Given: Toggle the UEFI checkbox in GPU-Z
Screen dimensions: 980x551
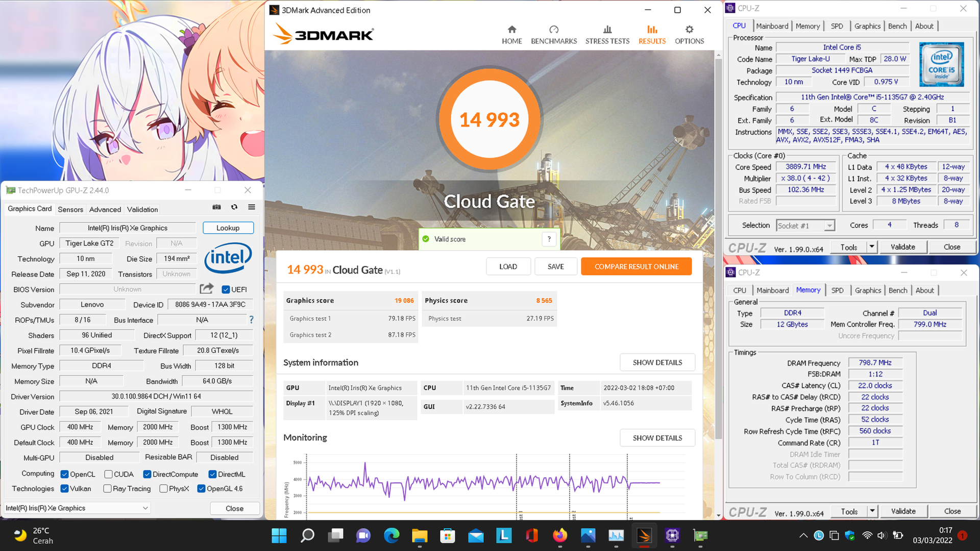Looking at the screenshot, I should point(226,289).
